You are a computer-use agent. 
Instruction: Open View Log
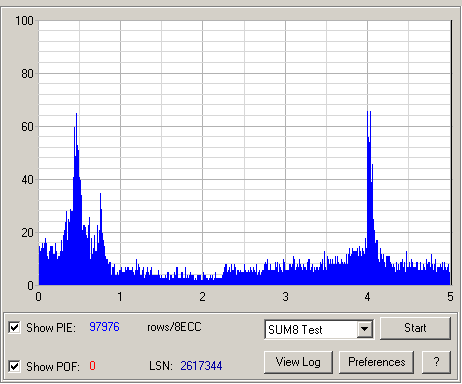tap(298, 362)
